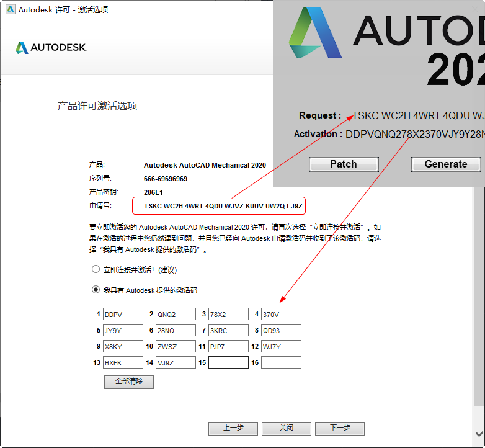Click activation code field 14 containing VJ9Z

[176, 362]
